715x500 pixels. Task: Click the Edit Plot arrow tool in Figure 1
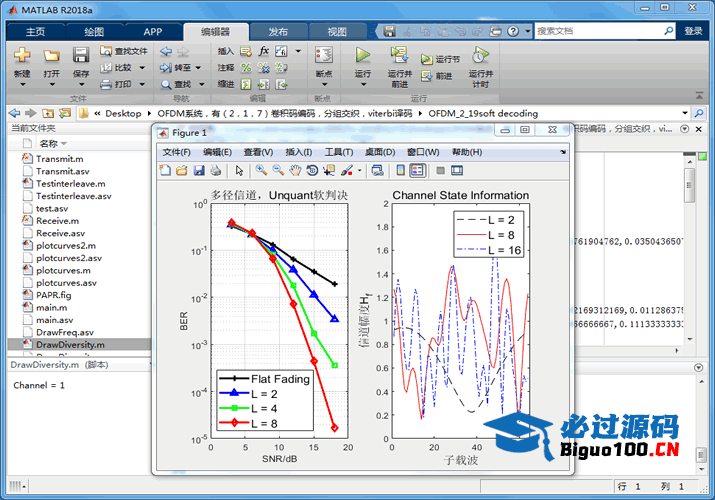239,170
